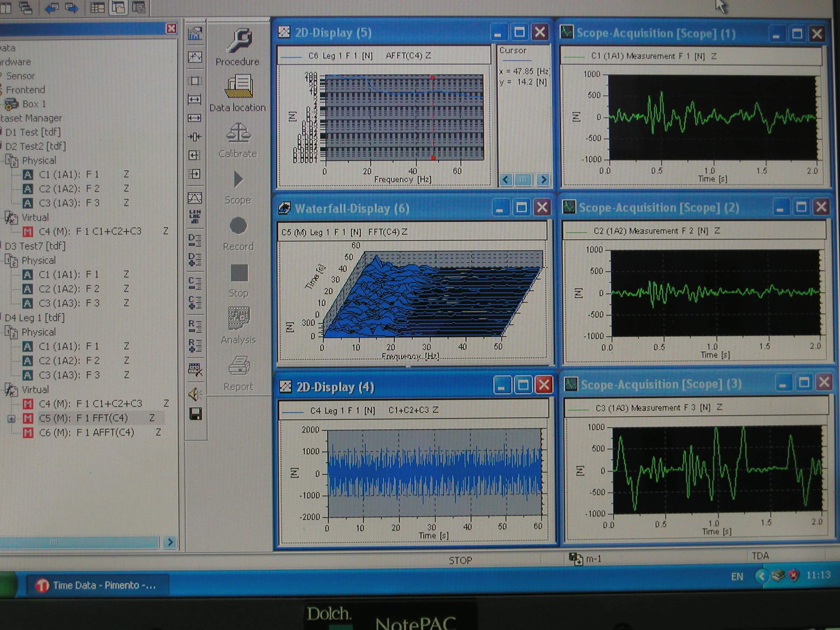Expand the C5 (M): F 1 FFT(C4) node

click(11, 419)
